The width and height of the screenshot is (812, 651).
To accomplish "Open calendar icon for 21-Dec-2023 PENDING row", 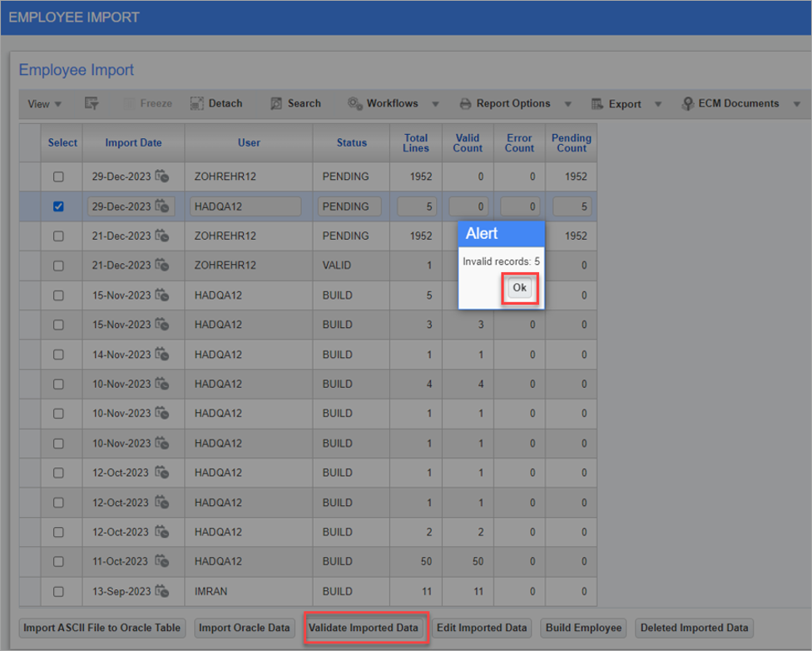I will tap(162, 236).
